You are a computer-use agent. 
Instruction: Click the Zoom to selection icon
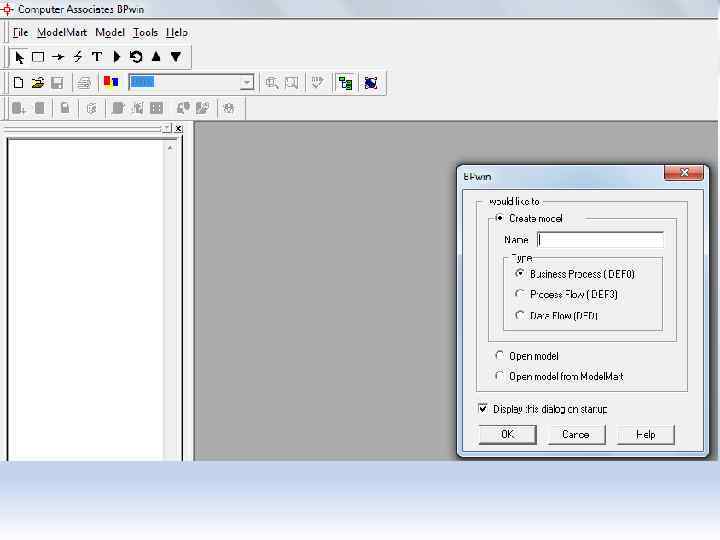pos(291,83)
